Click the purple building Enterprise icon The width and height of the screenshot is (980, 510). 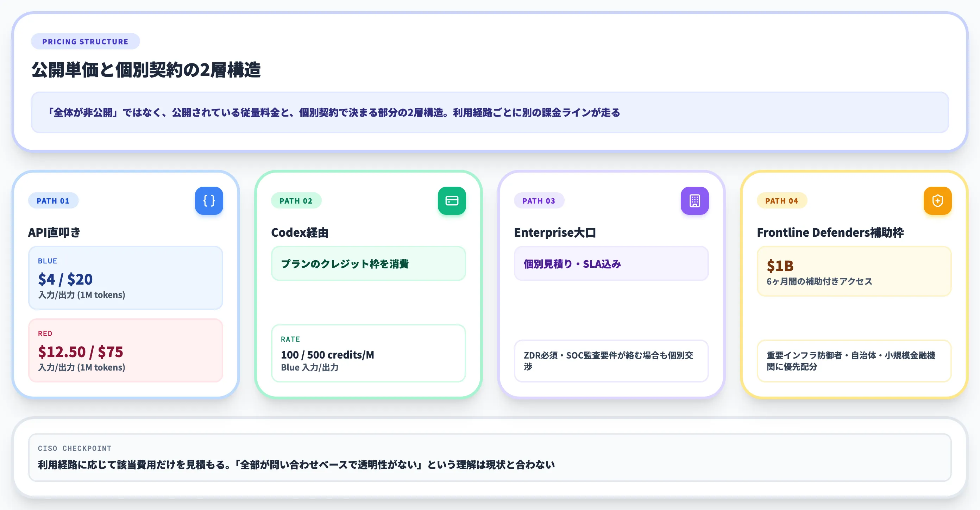pyautogui.click(x=695, y=200)
